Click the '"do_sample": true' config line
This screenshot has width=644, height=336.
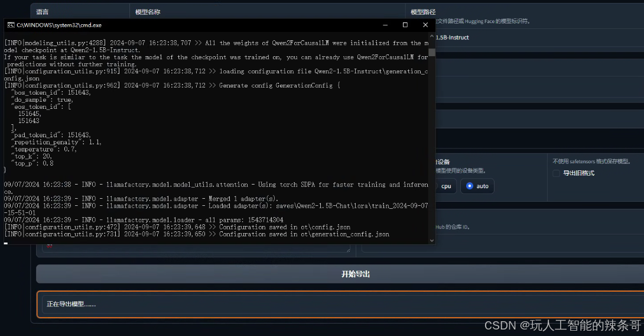[43, 99]
